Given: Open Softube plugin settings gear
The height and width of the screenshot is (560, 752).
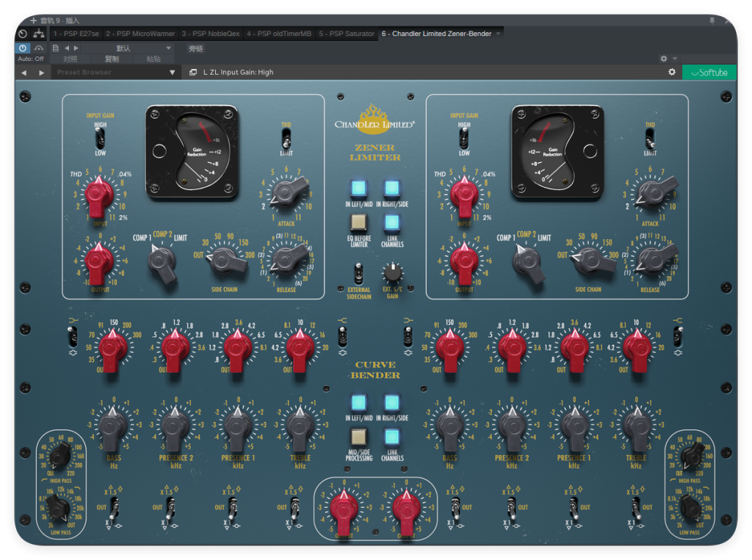Looking at the screenshot, I should (672, 72).
